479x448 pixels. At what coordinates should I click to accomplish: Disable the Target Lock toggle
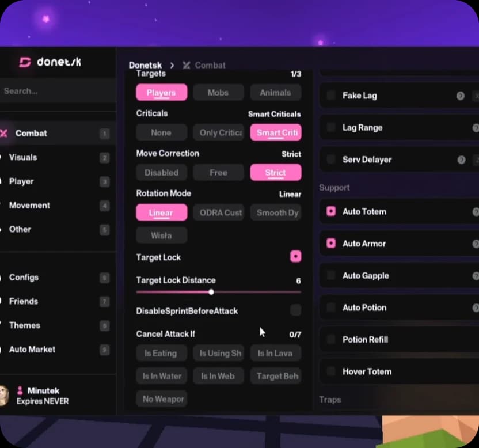tap(295, 256)
